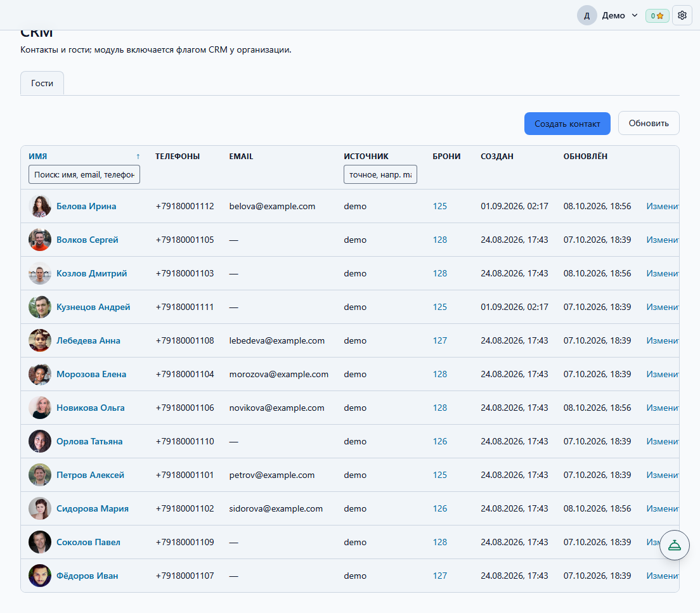Open contact Сидорова Мария

[x=93, y=508]
